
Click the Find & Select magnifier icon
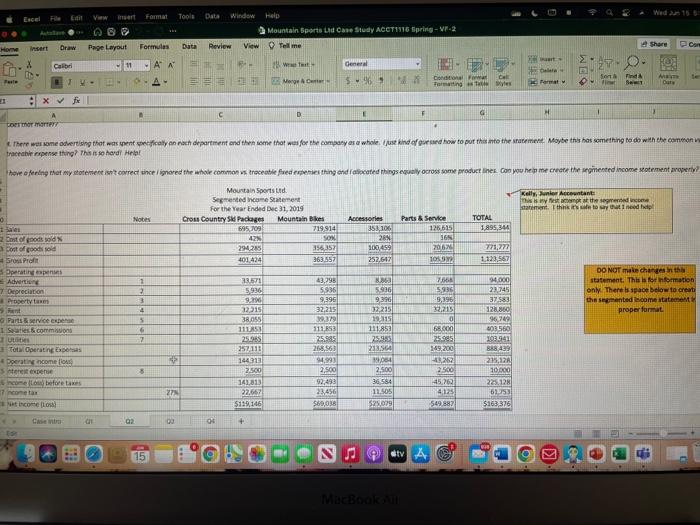632,63
